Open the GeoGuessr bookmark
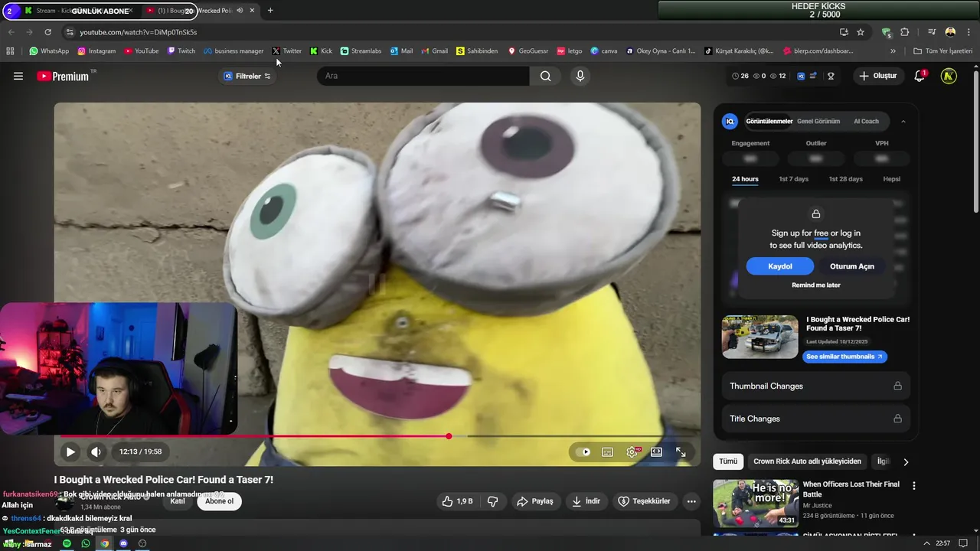The height and width of the screenshot is (551, 980). 528,51
